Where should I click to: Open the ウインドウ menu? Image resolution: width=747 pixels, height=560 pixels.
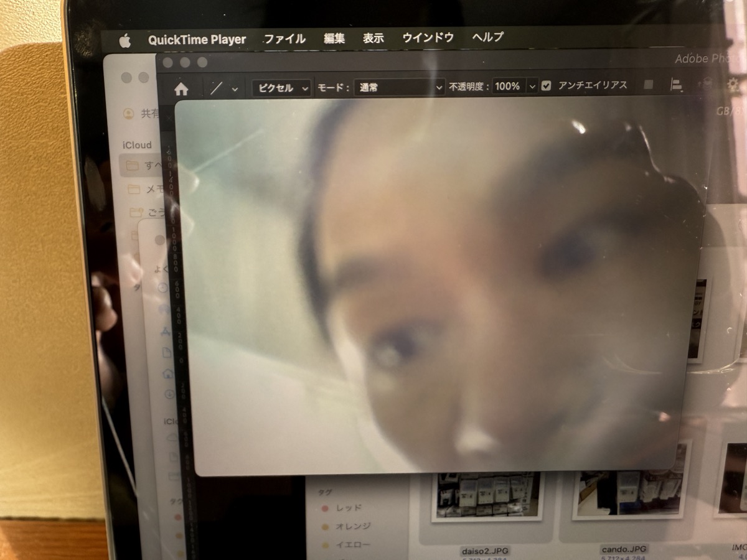[x=428, y=37]
